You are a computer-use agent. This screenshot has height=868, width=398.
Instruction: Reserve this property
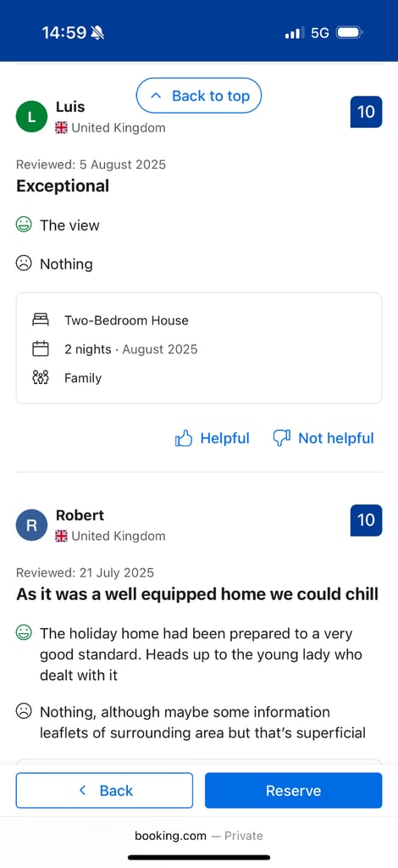pos(294,791)
